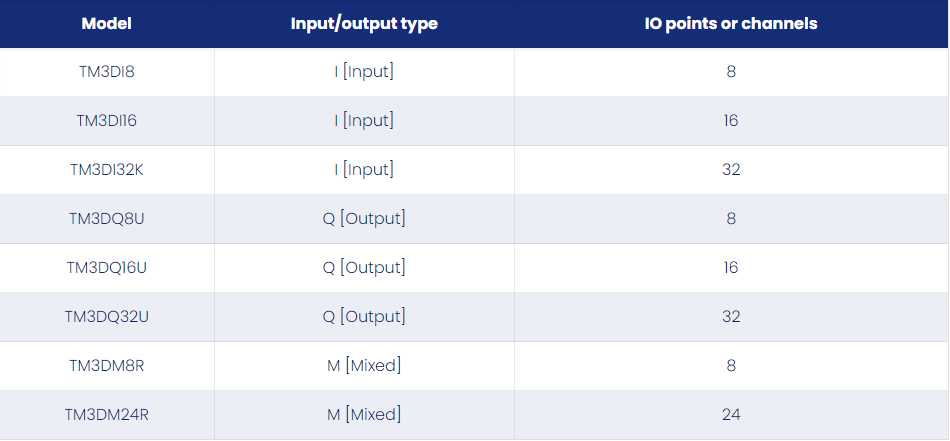Click the Q [Output] cell for TM3DQ32U
This screenshot has width=950, height=441.
point(364,317)
